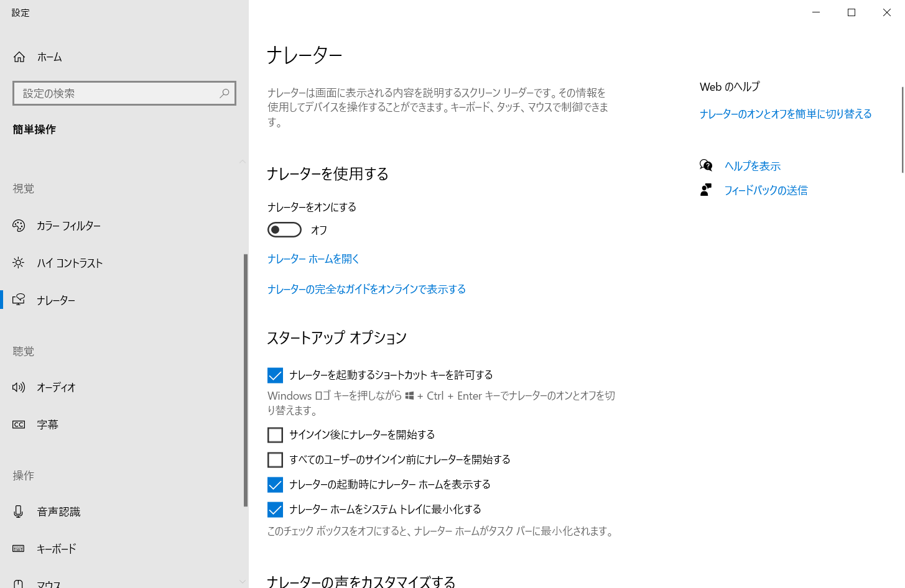Click the feedback person icon

(706, 190)
